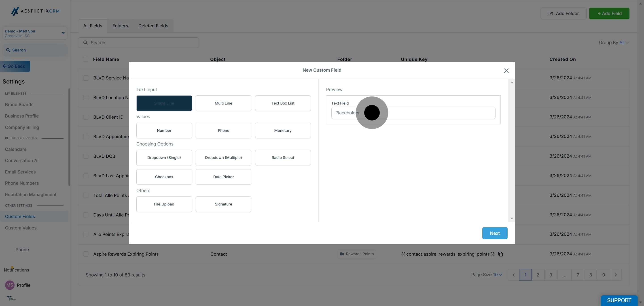Go to next page arrow

tap(616, 275)
